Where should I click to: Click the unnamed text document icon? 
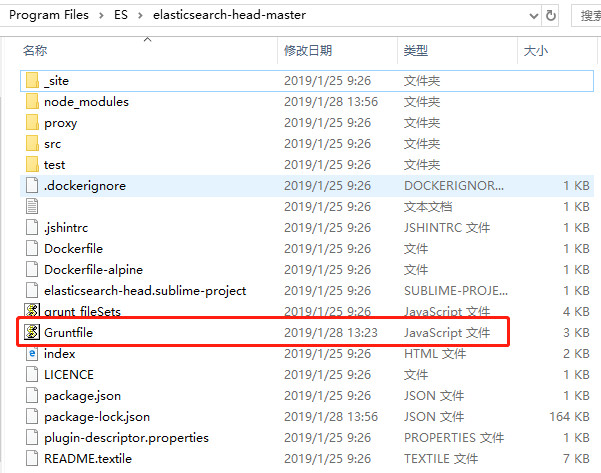coord(32,207)
